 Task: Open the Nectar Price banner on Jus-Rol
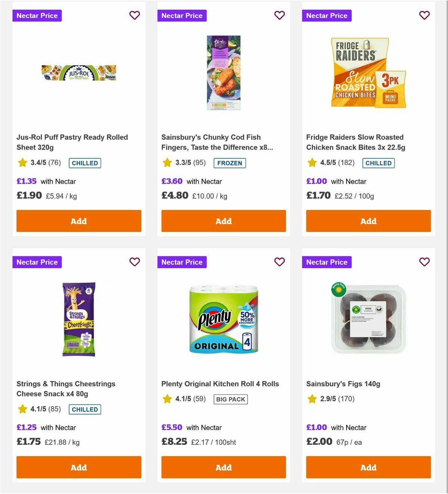pyautogui.click(x=37, y=15)
